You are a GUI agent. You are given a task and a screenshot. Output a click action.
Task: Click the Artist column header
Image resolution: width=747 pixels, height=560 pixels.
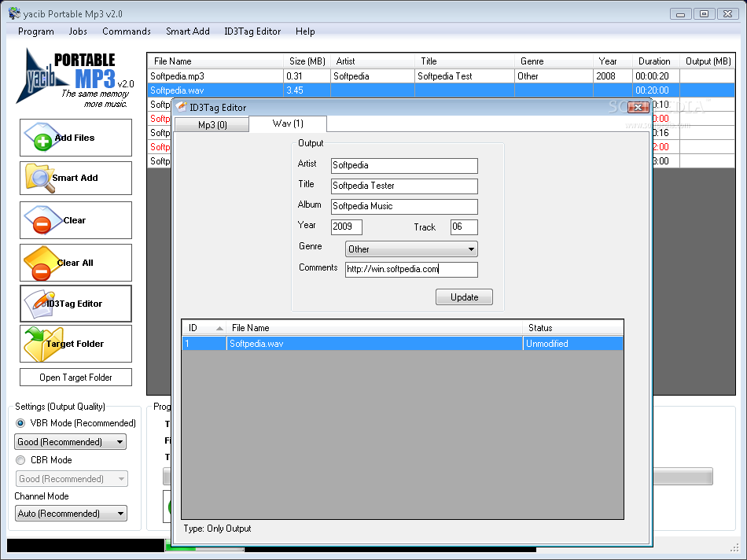click(373, 61)
